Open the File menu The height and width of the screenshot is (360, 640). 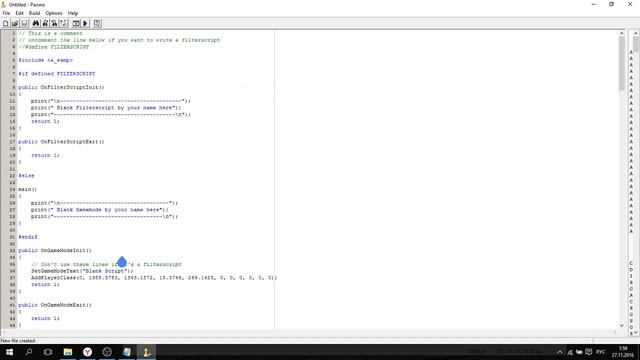tap(6, 13)
